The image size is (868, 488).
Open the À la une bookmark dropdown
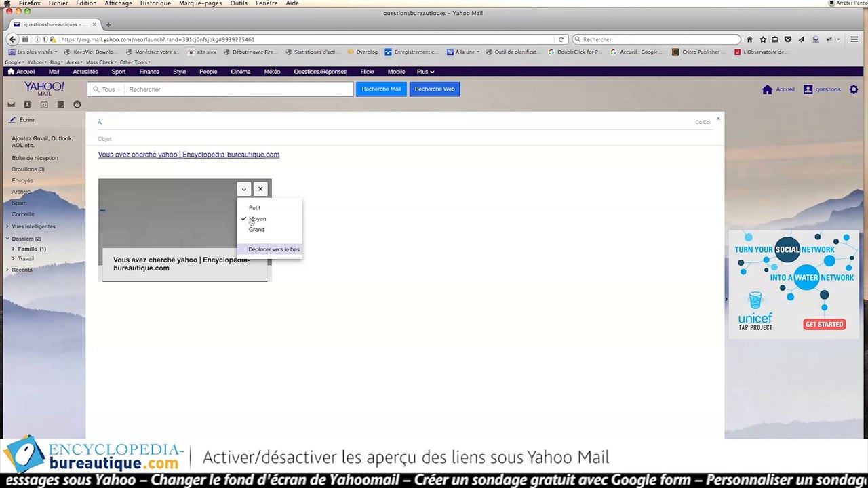[x=463, y=52]
